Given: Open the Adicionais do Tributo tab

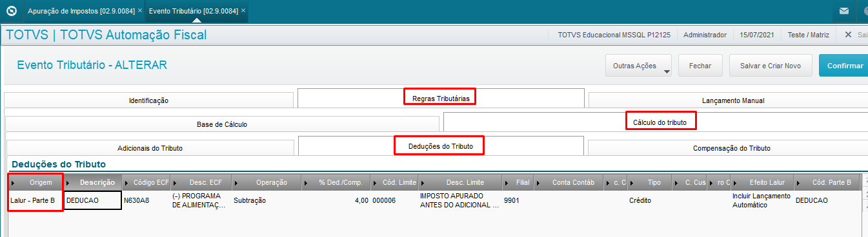Looking at the screenshot, I should pos(150,148).
